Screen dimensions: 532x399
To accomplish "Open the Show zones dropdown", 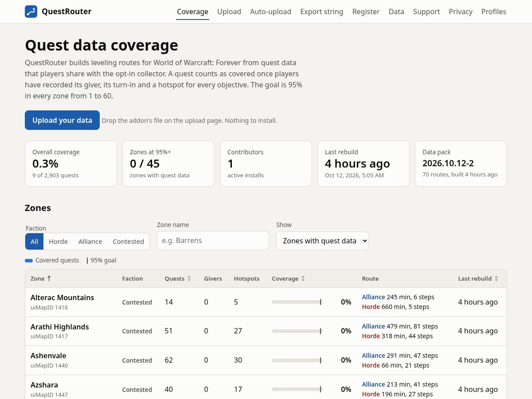I will pos(322,241).
